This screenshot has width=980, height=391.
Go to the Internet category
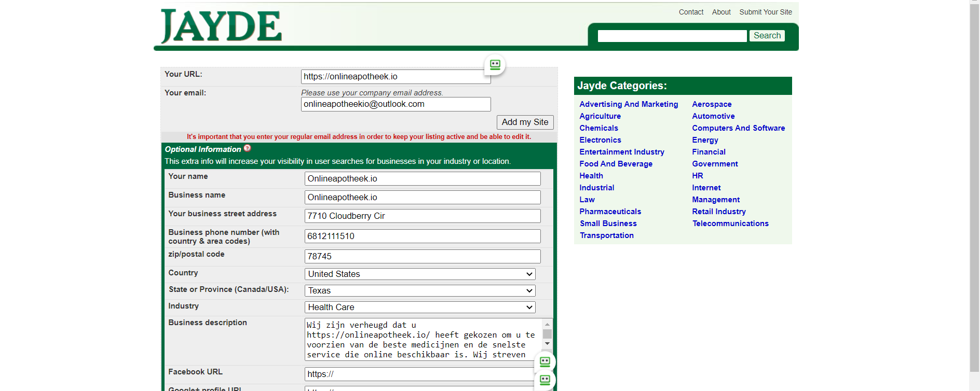(x=706, y=188)
